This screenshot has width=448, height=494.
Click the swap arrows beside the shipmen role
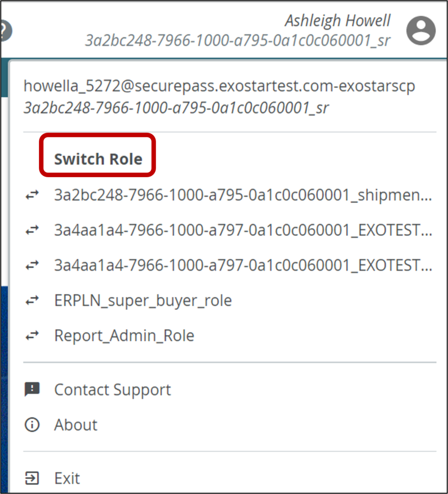32,195
